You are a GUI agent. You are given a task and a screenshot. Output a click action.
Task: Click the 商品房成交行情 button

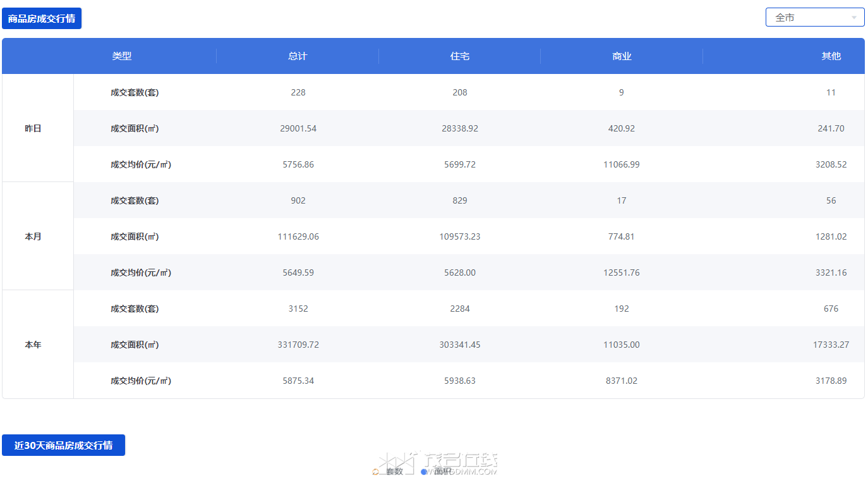coord(42,18)
